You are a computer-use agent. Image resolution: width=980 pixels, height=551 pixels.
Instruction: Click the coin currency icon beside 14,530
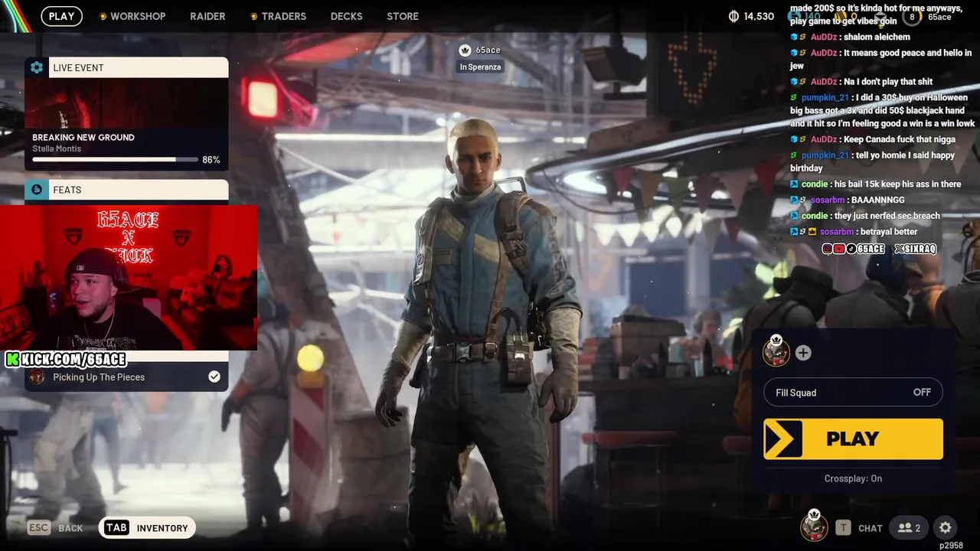tap(733, 16)
